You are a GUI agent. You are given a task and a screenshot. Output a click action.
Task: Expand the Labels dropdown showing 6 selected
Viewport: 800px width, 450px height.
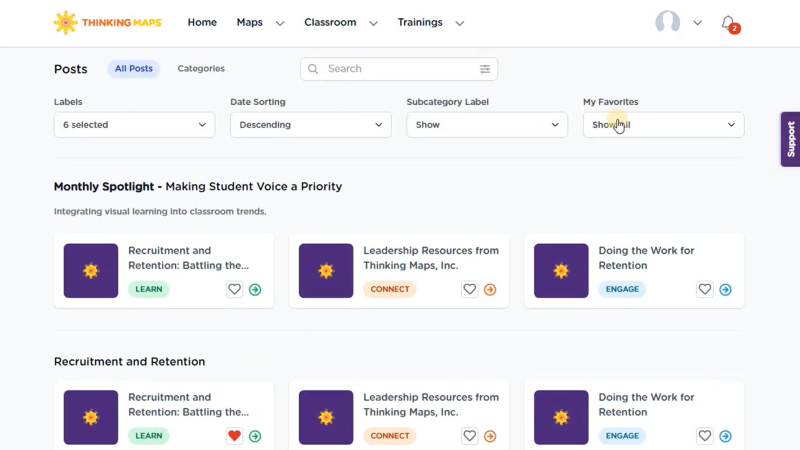pos(134,125)
